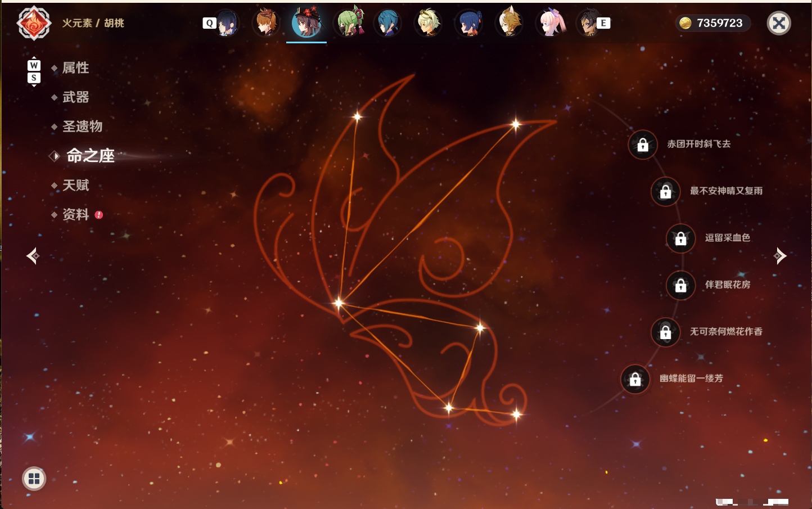Go to previous character with left arrow
Image resolution: width=812 pixels, height=509 pixels.
tap(33, 256)
